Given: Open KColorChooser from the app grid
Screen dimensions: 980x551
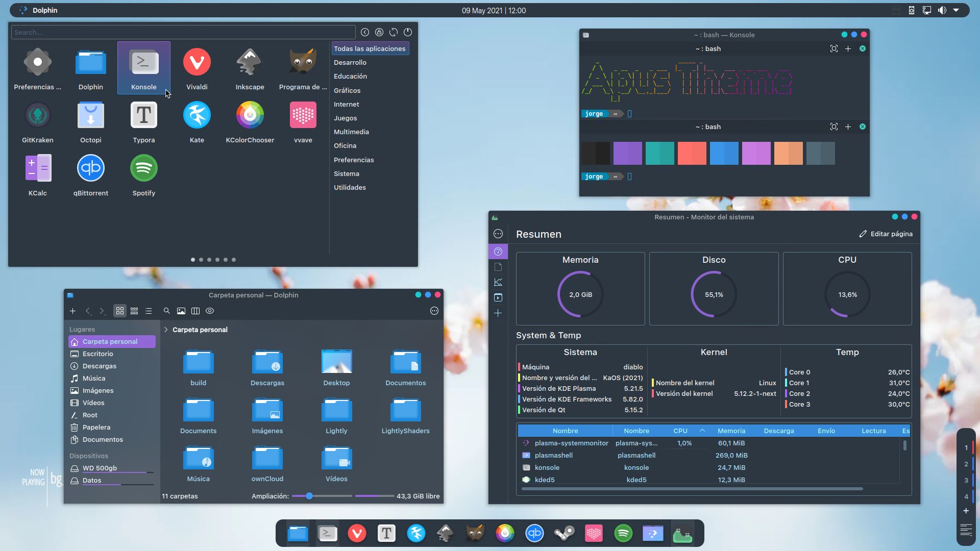Looking at the screenshot, I should coord(250,121).
